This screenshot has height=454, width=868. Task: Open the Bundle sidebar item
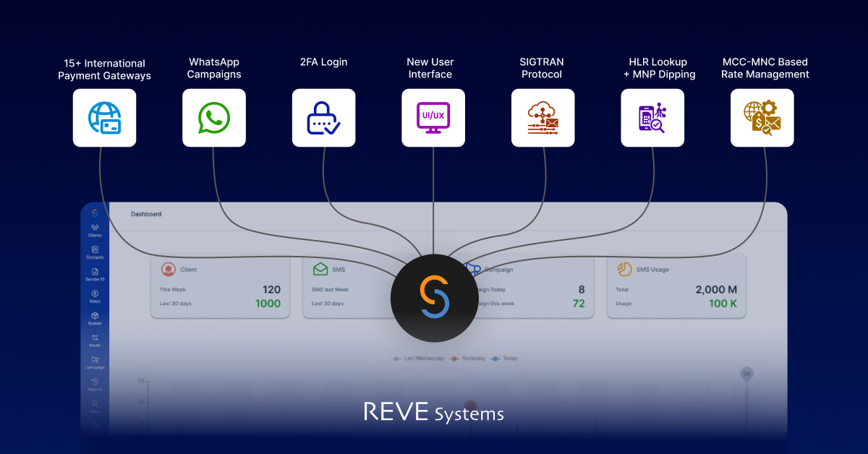(x=95, y=318)
